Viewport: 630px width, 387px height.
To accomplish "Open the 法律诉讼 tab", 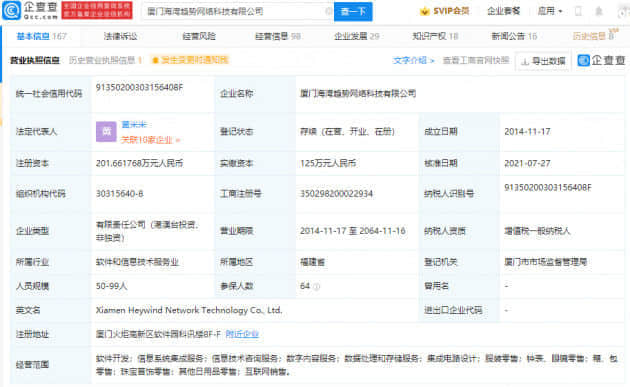I will pyautogui.click(x=121, y=37).
